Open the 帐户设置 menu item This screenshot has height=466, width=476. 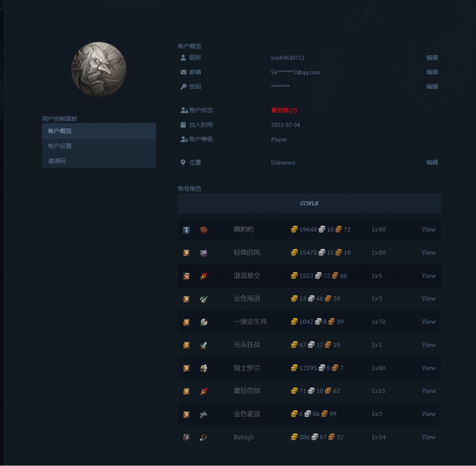click(99, 146)
